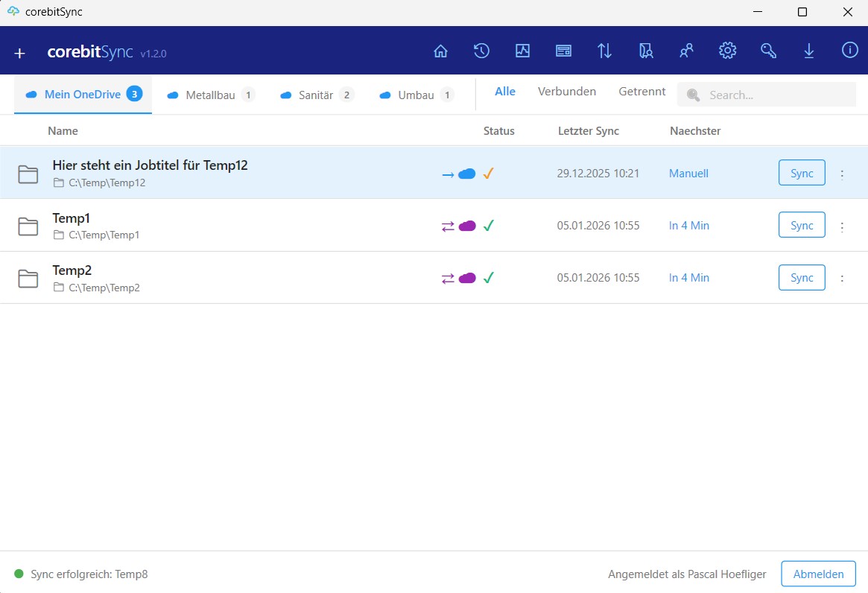Open the info icon
Screen dimensions: 868x593
[x=849, y=51]
